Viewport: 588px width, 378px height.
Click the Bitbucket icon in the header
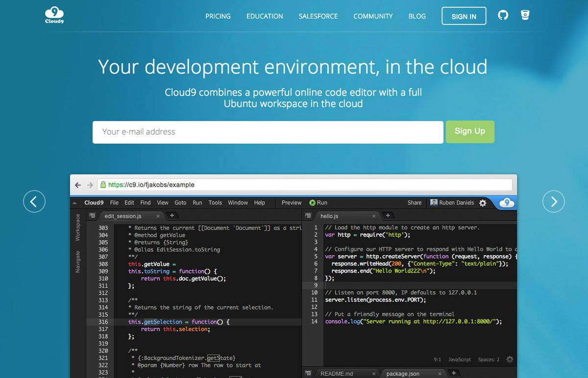point(525,15)
